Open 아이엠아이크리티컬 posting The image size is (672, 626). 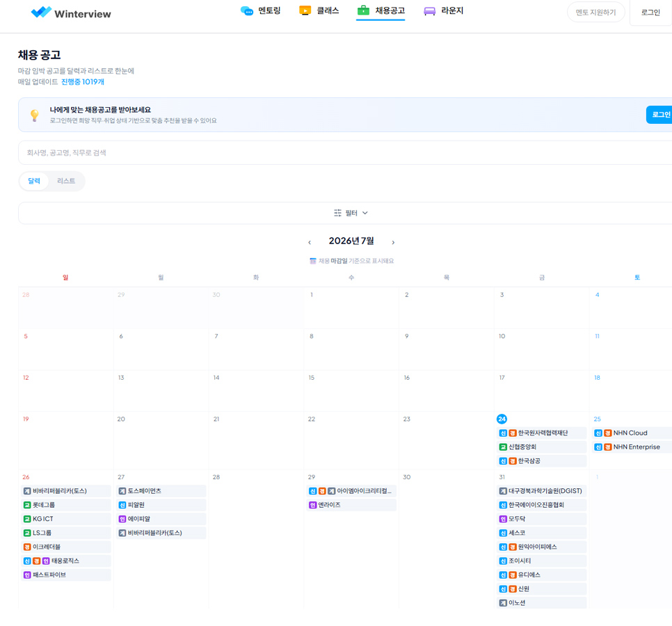pos(351,491)
